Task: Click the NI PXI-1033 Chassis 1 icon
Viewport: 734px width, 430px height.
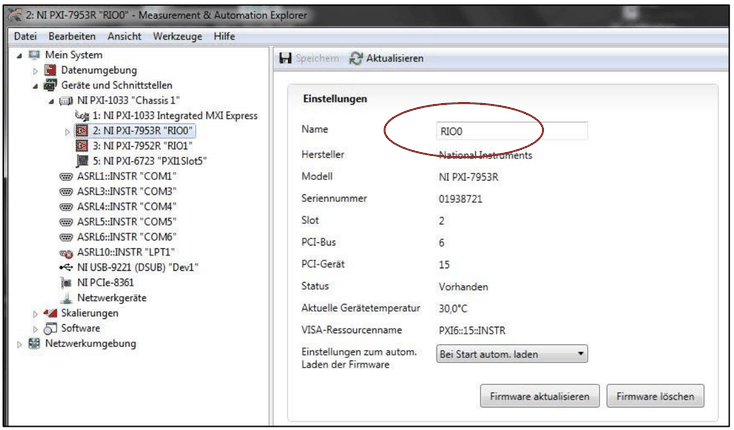Action: tap(66, 101)
